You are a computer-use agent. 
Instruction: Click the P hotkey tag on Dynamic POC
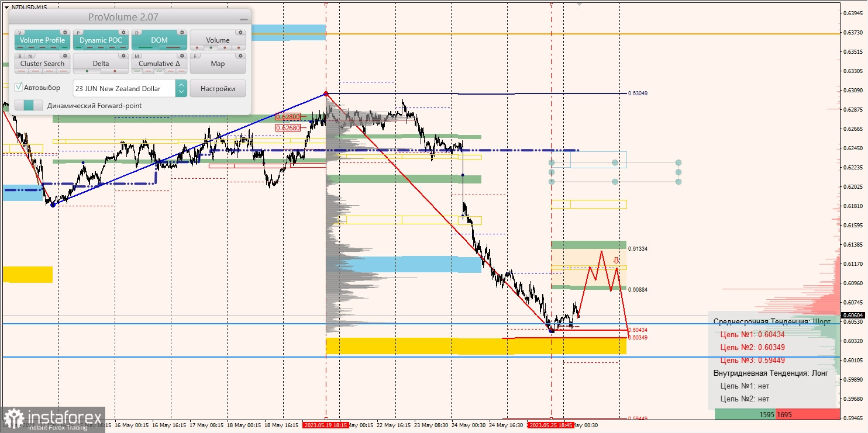click(x=79, y=33)
